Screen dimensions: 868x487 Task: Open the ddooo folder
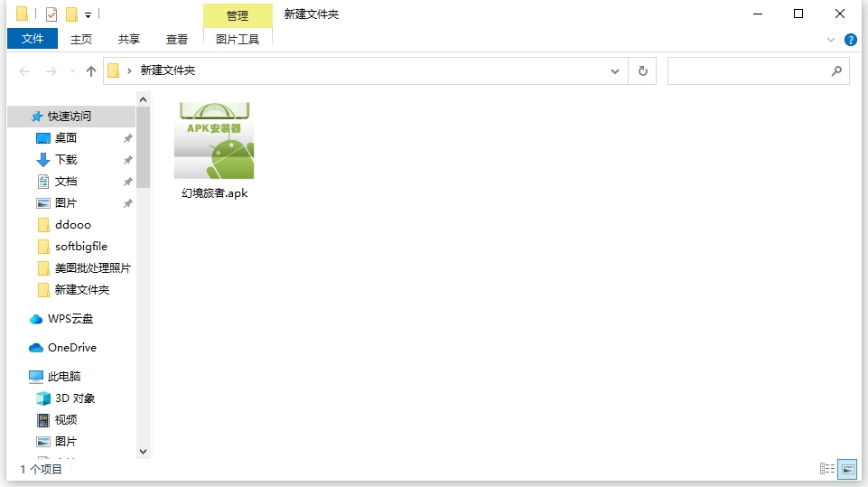(x=73, y=224)
